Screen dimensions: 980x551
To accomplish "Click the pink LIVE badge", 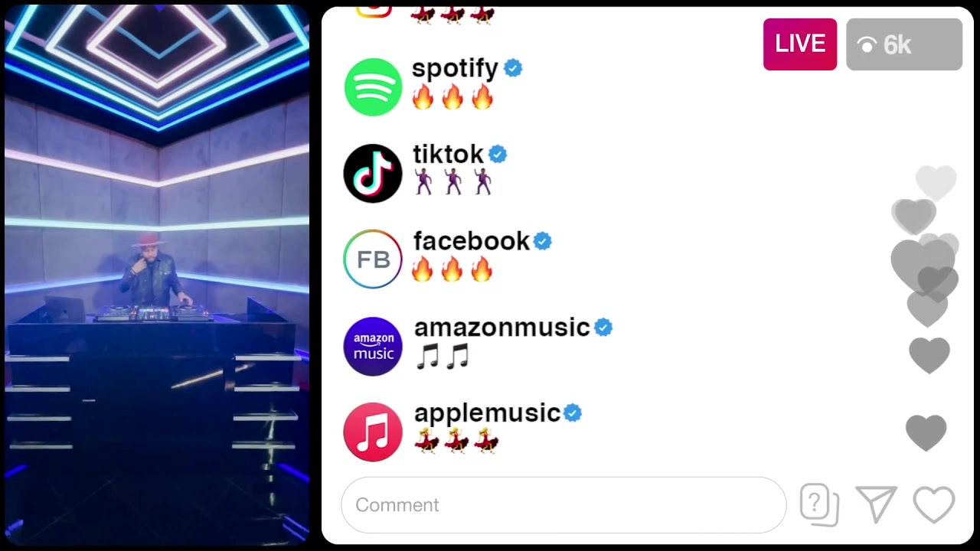I will (x=800, y=44).
